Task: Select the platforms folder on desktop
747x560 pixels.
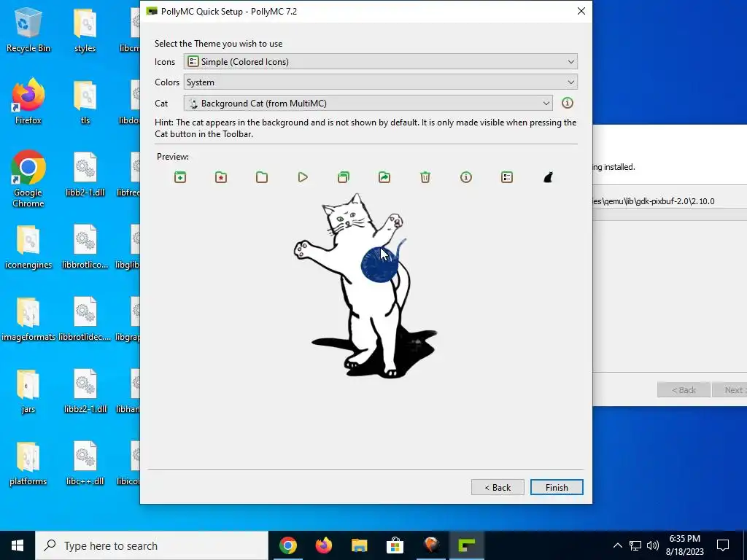Action: [28, 464]
